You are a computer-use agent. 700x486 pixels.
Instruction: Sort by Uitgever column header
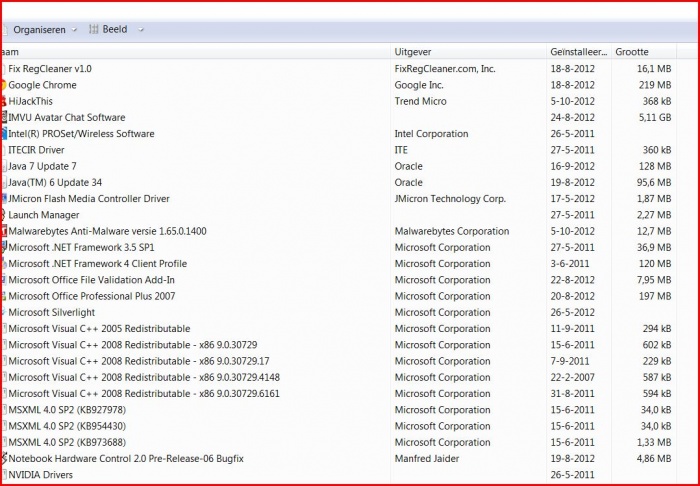click(x=468, y=52)
